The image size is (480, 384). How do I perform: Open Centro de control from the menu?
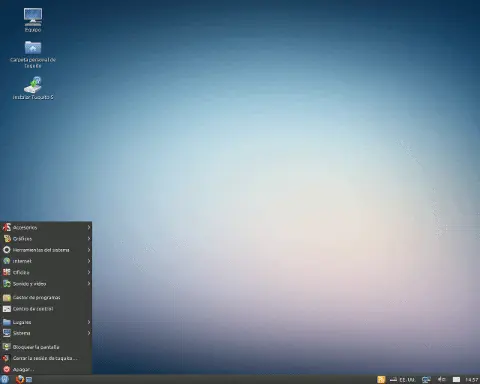[x=46, y=309]
